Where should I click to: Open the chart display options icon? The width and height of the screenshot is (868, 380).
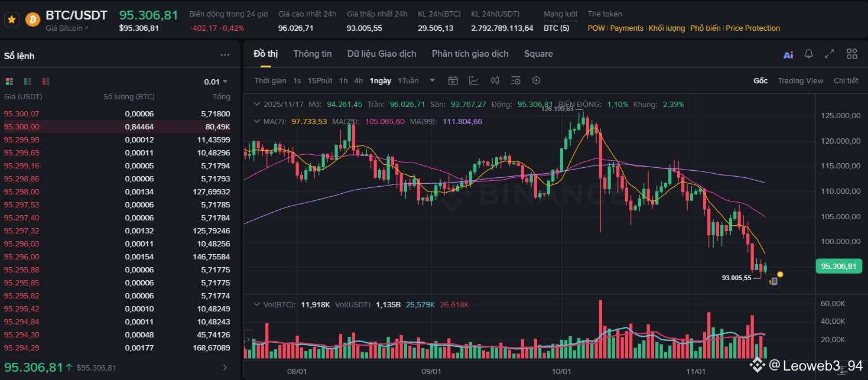[516, 80]
